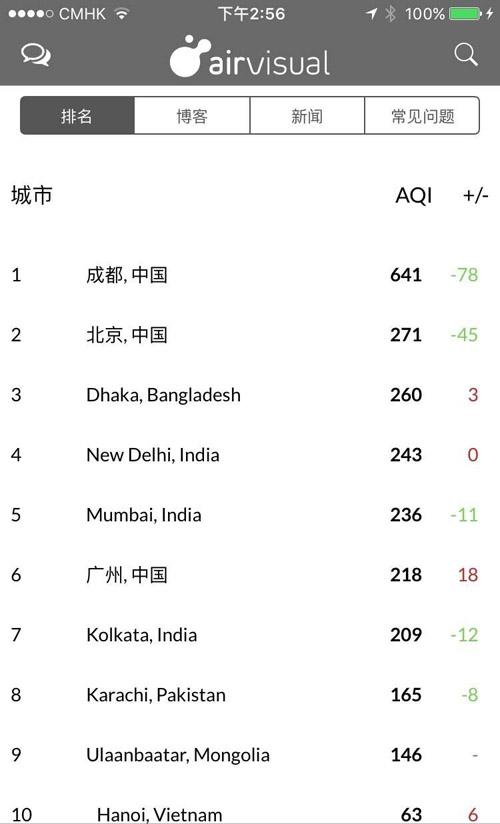Screen dimensions: 500x824
Task: Tap the location arrow status icon
Action: pos(372,14)
